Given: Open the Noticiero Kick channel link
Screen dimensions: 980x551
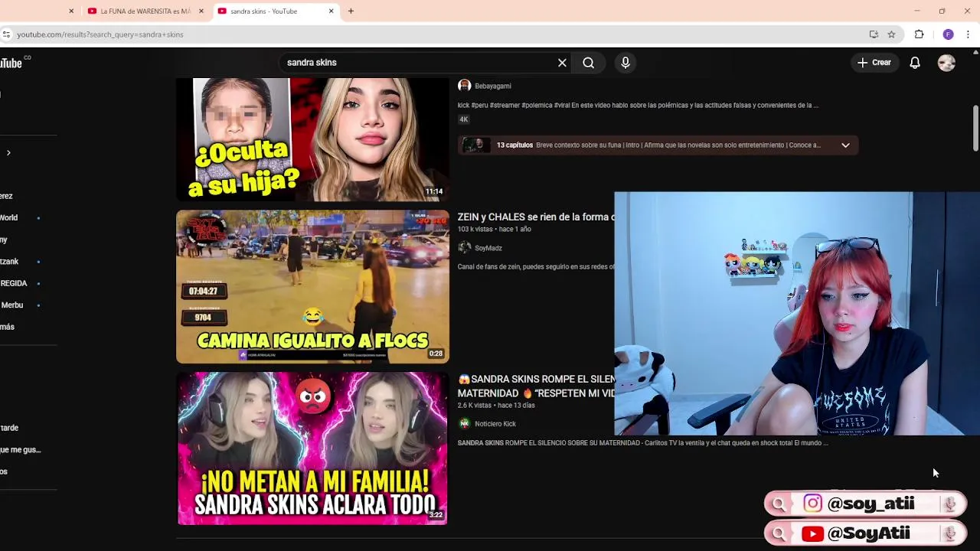Looking at the screenshot, I should pos(495,424).
